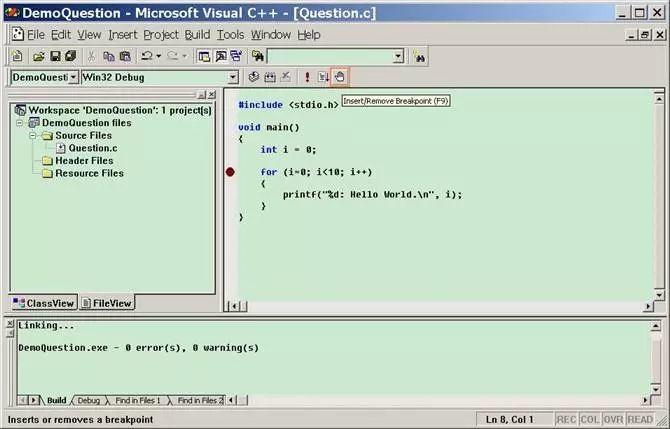670x429 pixels.
Task: Open the Tools menu
Action: click(230, 35)
